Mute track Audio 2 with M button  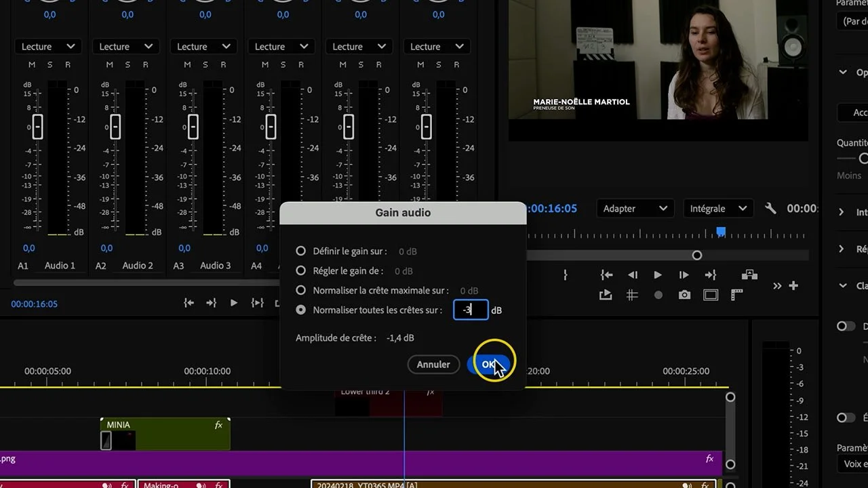(x=110, y=64)
